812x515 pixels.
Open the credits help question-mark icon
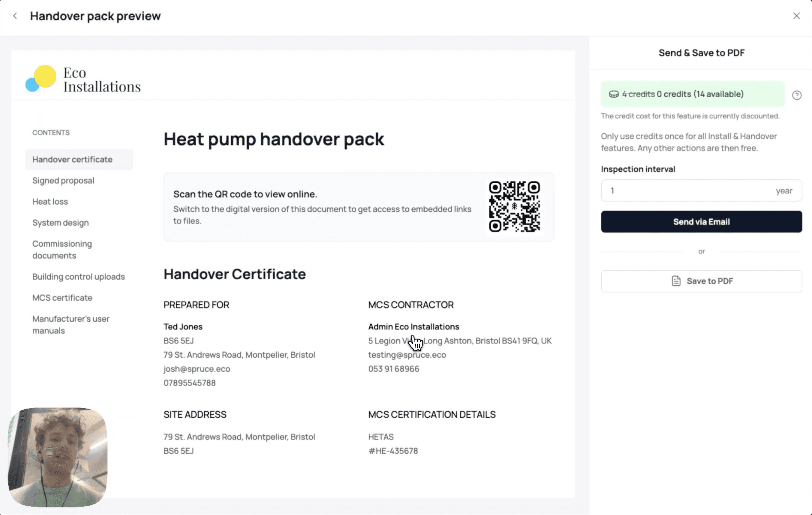coord(797,95)
